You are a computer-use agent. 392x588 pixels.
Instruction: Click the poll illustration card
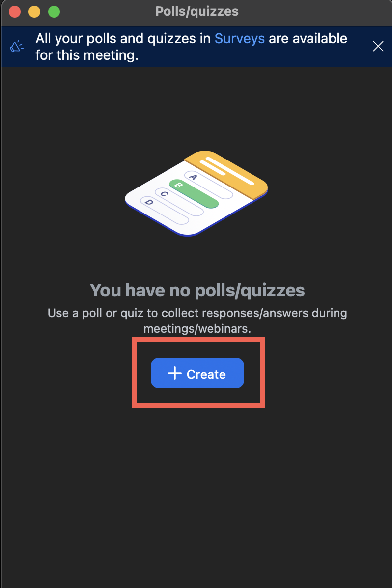[x=196, y=194]
